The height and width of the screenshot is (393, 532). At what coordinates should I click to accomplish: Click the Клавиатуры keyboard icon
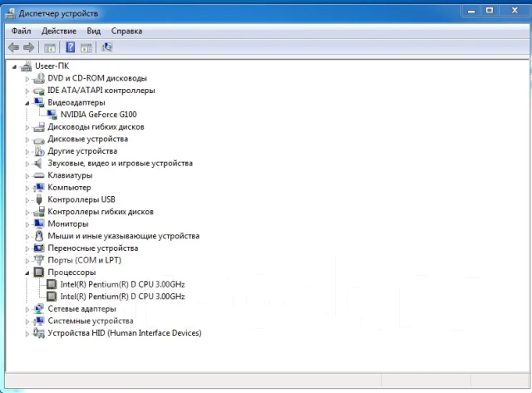point(39,175)
